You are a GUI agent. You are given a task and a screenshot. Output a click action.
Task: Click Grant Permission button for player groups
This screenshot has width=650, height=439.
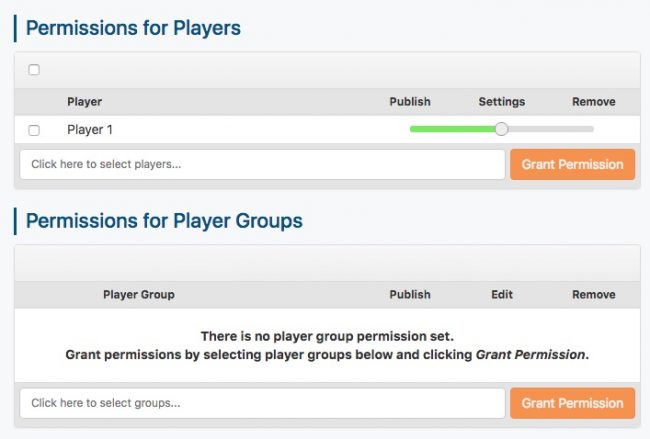coord(572,403)
